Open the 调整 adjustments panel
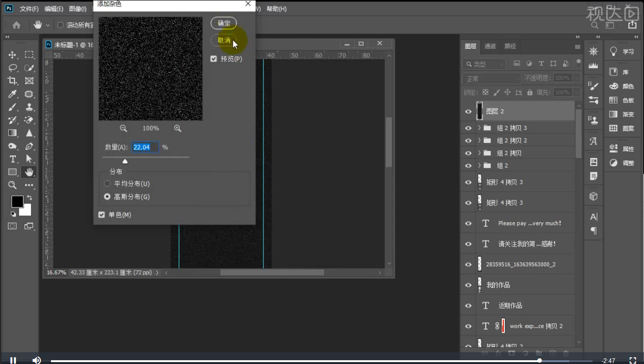 [x=623, y=163]
